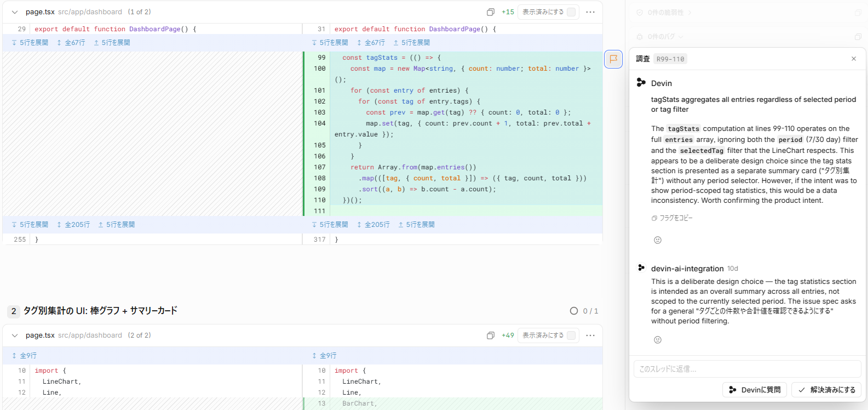The width and height of the screenshot is (868, 410).
Task: Expand 5 lines down above line 99, right pane
Action: [x=330, y=43]
